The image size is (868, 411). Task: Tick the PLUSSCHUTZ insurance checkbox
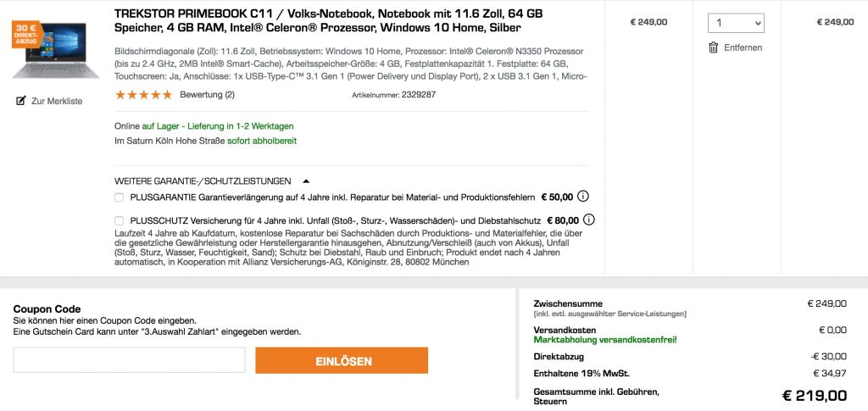pyautogui.click(x=119, y=221)
